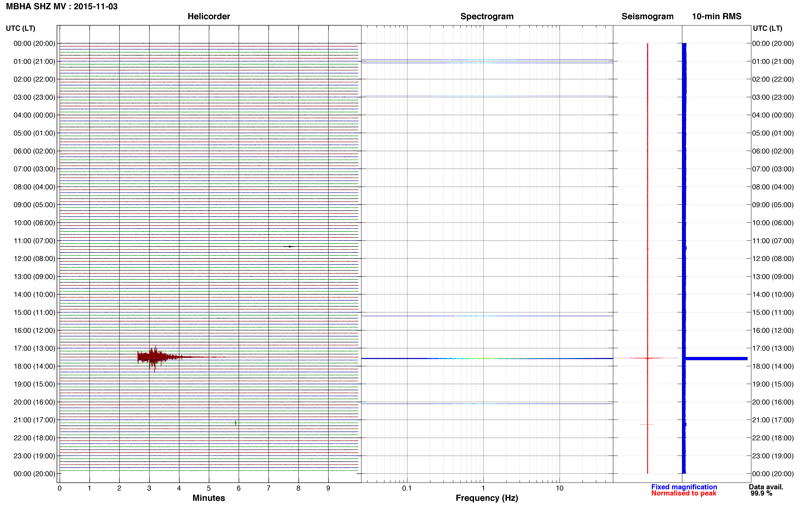
Task: Click the left-axis 06:00 (02:00) time label
Action: coord(34,151)
